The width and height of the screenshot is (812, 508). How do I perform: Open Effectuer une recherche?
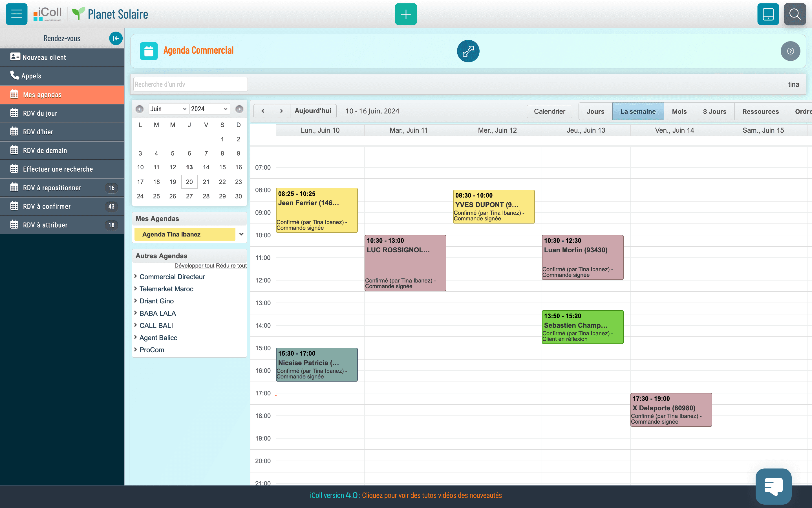click(62, 169)
